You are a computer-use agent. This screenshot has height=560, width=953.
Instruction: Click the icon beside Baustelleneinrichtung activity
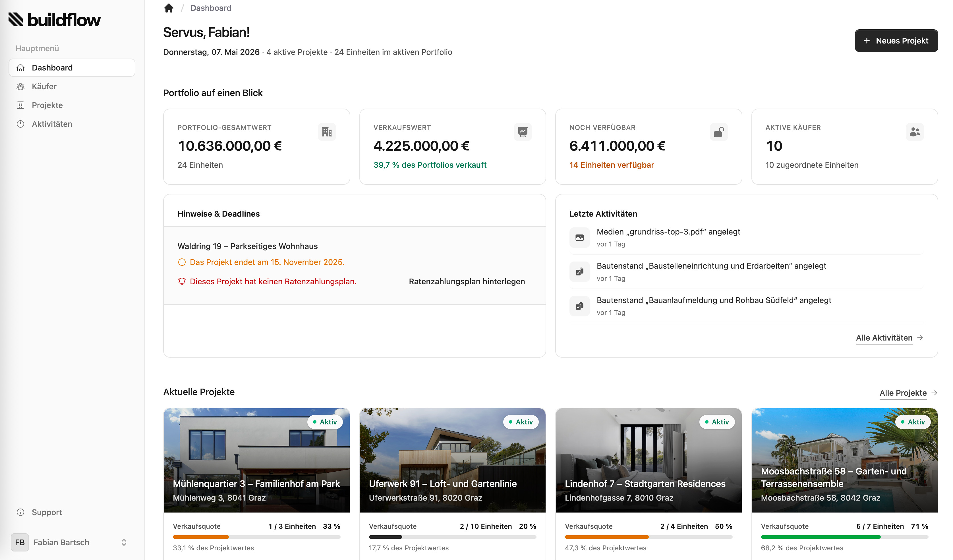click(x=580, y=272)
